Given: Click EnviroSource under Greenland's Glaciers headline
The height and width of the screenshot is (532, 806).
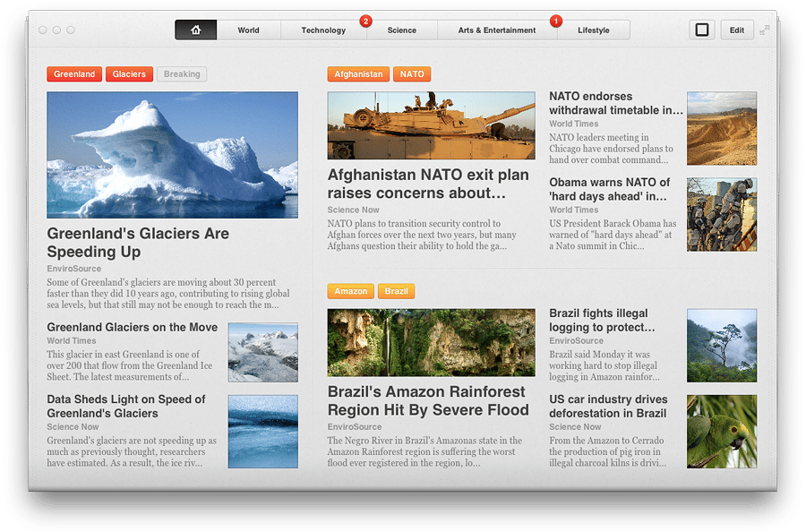Looking at the screenshot, I should [74, 269].
